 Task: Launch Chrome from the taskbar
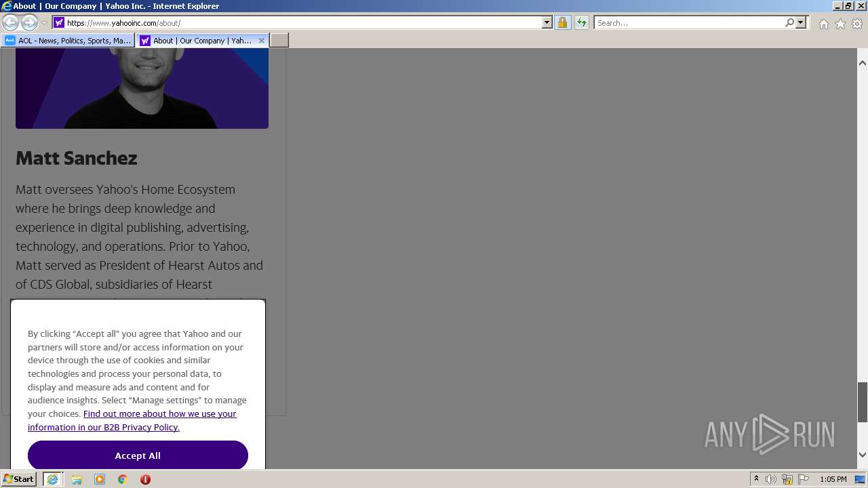pyautogui.click(x=123, y=479)
